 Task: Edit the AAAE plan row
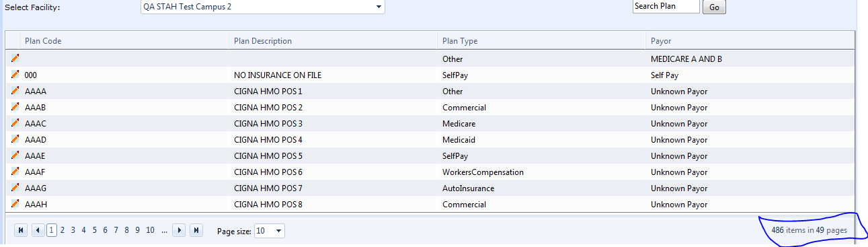(x=15, y=155)
